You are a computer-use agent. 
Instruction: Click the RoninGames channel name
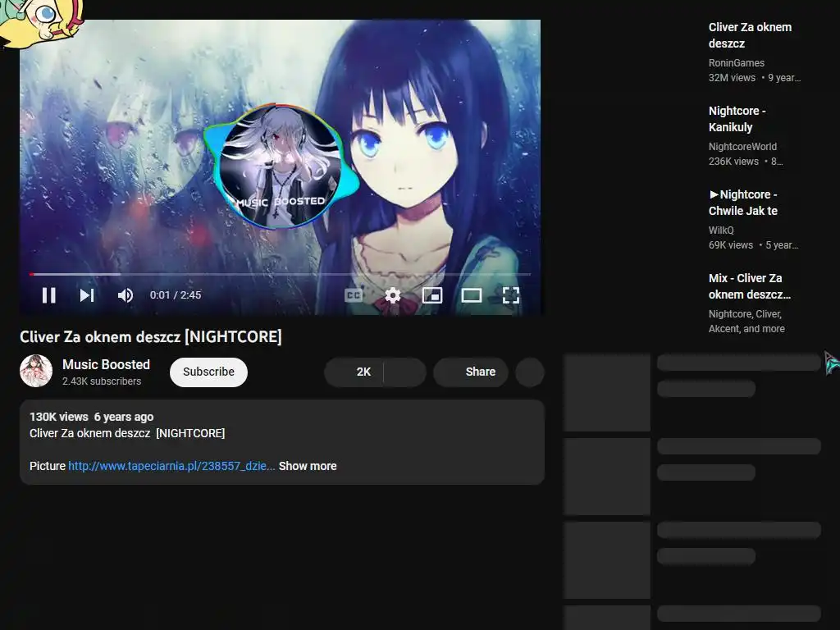click(x=737, y=63)
